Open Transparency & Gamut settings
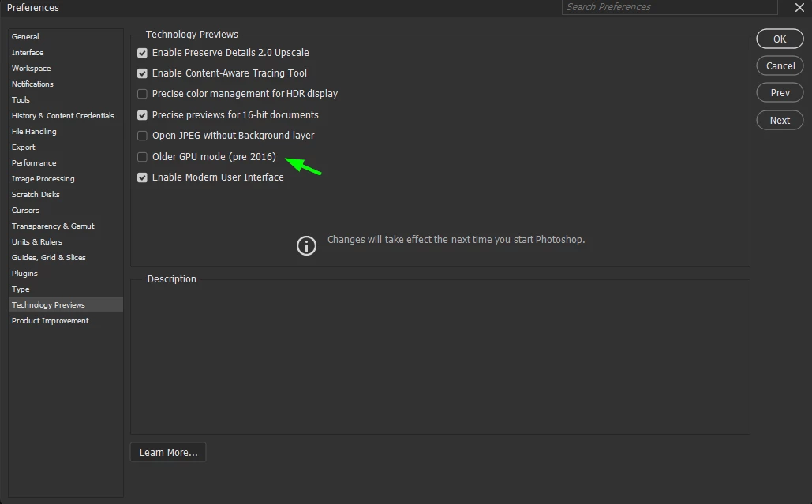The width and height of the screenshot is (812, 504). pos(65,226)
